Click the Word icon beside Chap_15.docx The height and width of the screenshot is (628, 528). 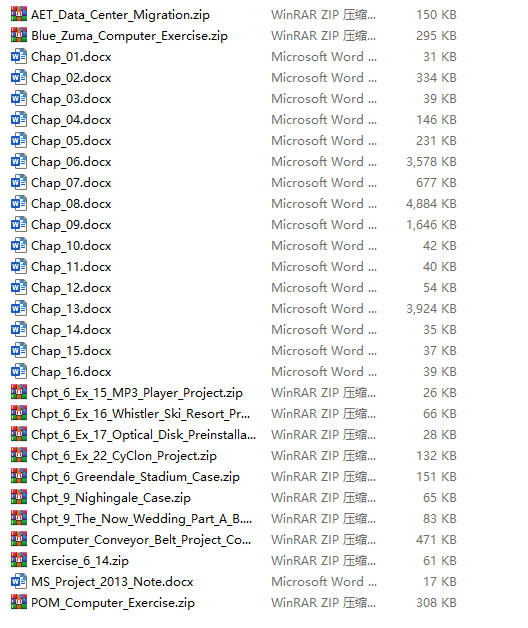coord(19,350)
